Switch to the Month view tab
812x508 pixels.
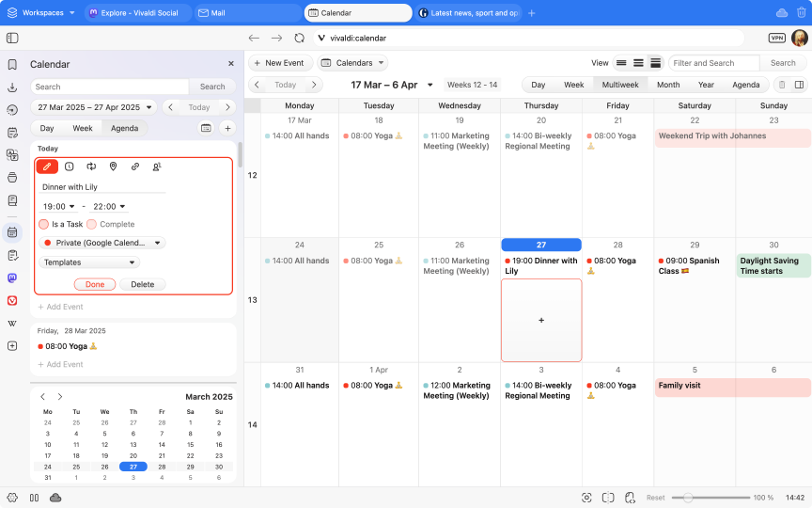pos(667,85)
